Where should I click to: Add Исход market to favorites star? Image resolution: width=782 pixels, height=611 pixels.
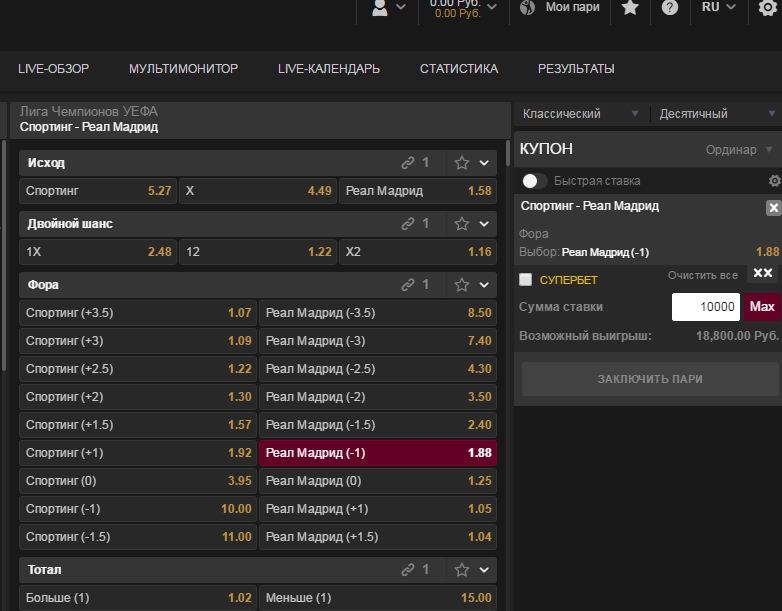click(462, 163)
